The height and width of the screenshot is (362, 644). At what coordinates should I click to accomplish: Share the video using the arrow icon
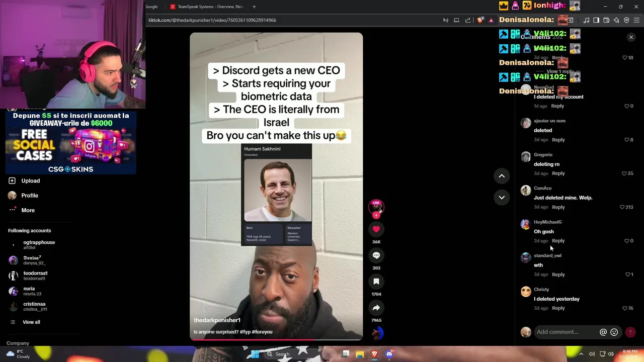coord(376,308)
